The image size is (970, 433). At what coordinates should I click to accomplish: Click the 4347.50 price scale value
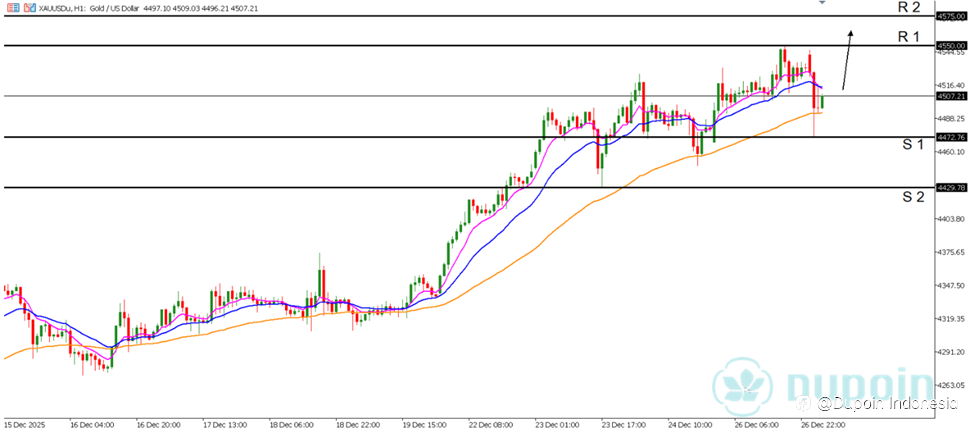coord(952,285)
